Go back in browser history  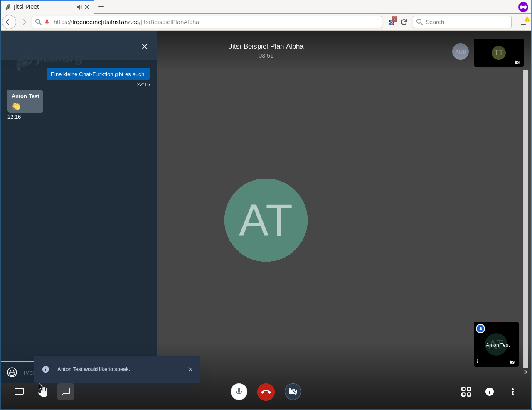click(x=9, y=22)
